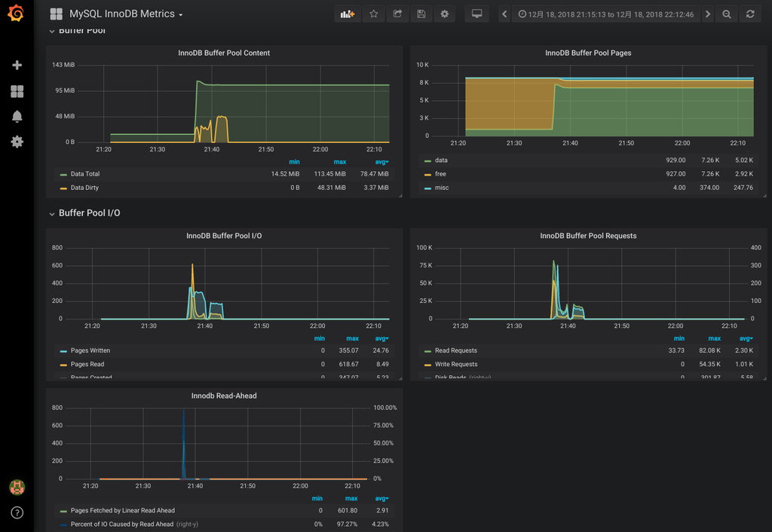This screenshot has height=532, width=772.
Task: Sort Buffer Pool Content legend by avg
Action: click(x=381, y=162)
